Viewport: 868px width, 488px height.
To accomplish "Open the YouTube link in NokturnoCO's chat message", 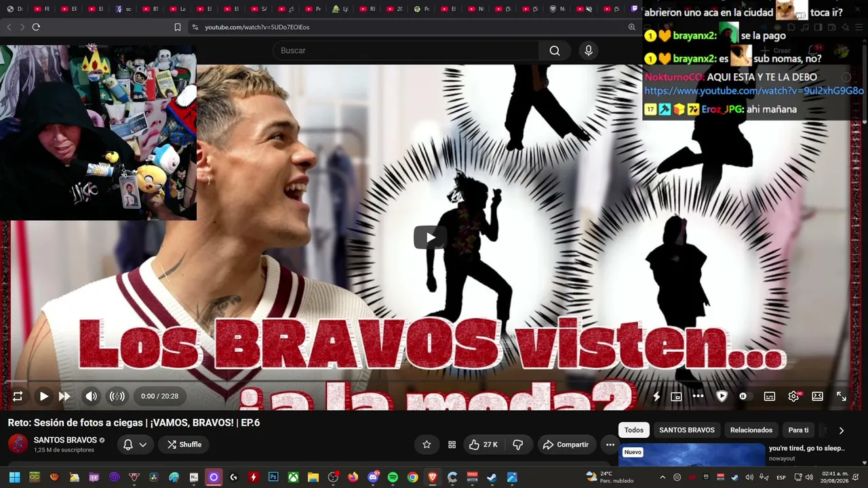I will coord(753,91).
